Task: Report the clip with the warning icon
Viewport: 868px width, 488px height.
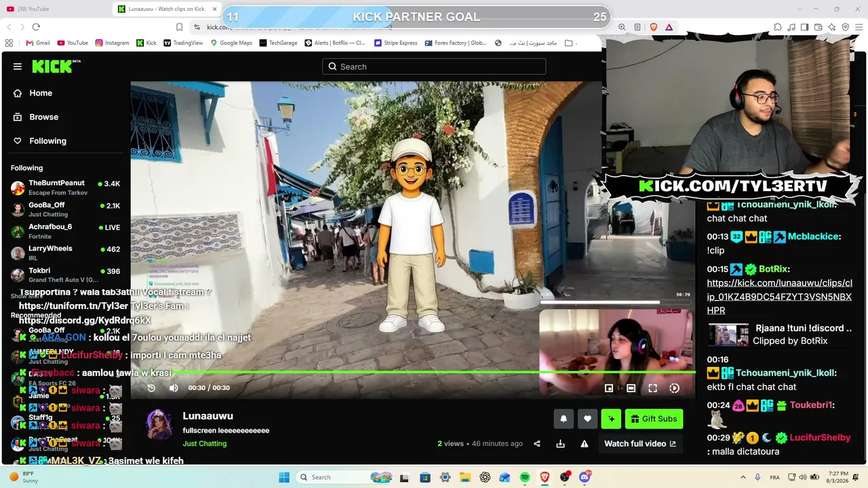Action: coord(585,444)
